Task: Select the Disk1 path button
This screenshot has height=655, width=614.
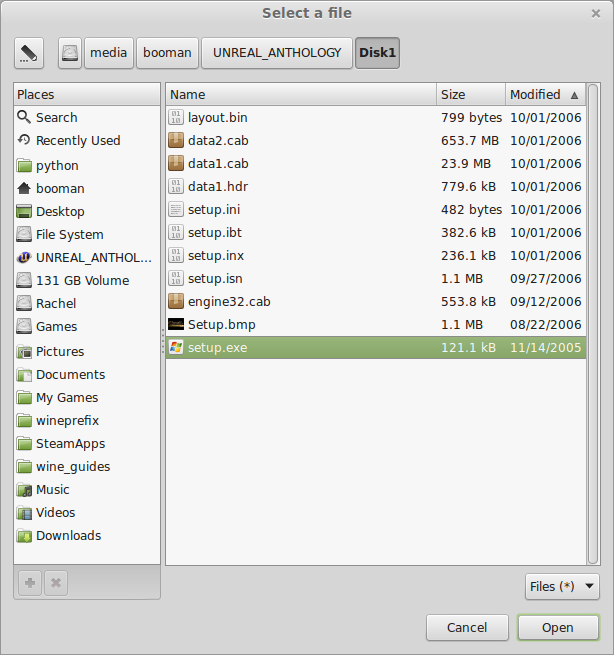Action: [x=377, y=53]
